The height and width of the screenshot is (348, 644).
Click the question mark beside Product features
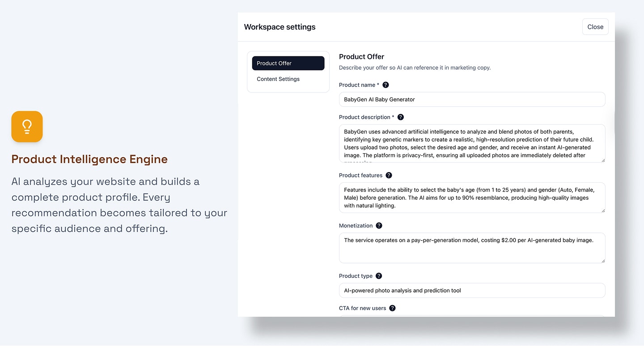coord(389,175)
